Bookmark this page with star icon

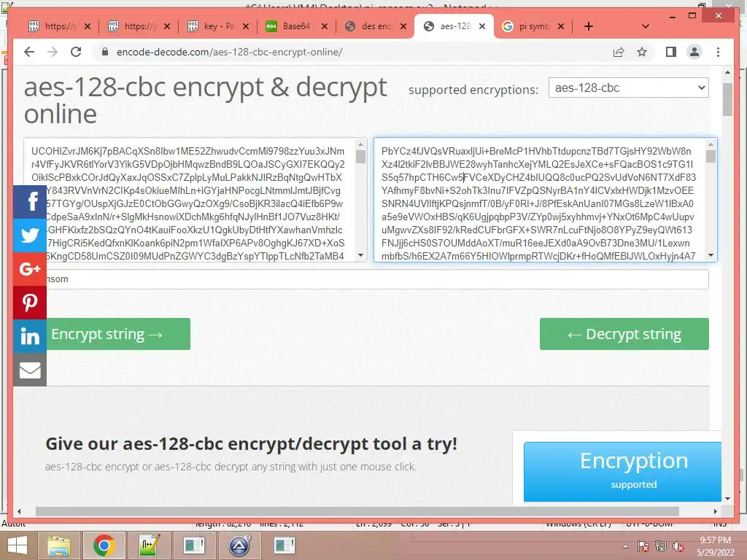tap(642, 52)
